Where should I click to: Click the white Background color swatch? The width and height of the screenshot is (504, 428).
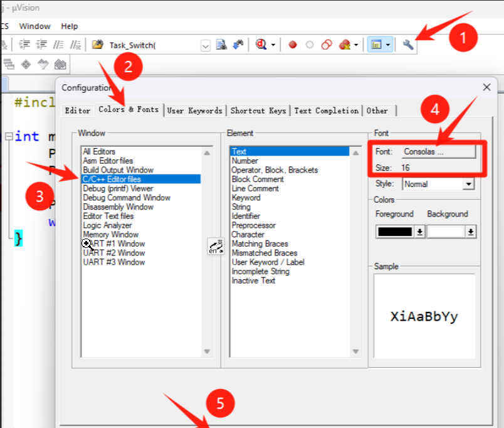446,232
